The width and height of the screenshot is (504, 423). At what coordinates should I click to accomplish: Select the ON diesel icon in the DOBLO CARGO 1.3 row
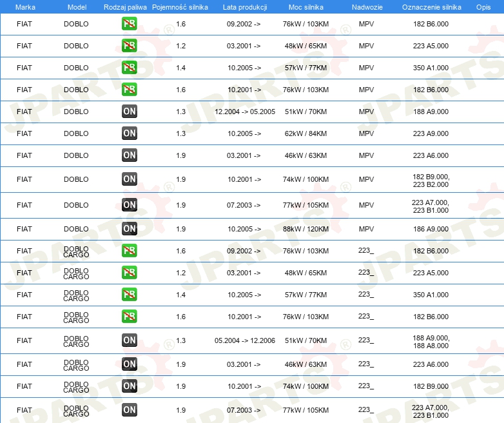click(129, 340)
